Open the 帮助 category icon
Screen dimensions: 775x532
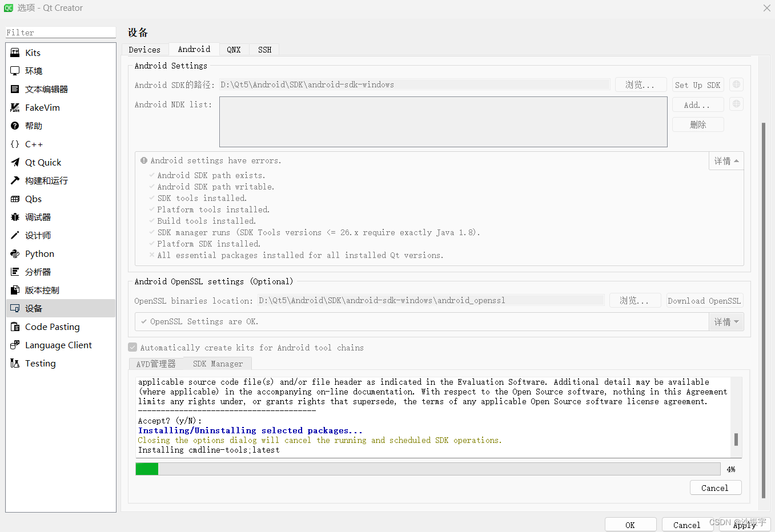pyautogui.click(x=15, y=126)
